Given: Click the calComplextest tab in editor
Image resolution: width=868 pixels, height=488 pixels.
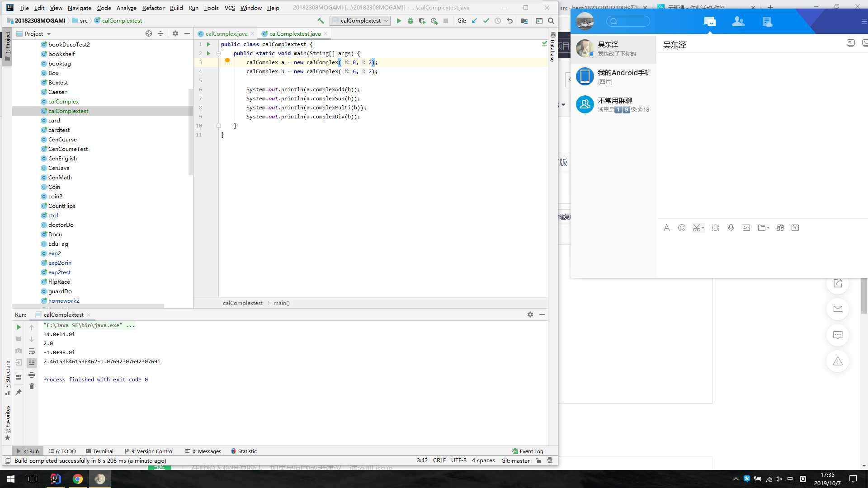Looking at the screenshot, I should click(x=295, y=33).
